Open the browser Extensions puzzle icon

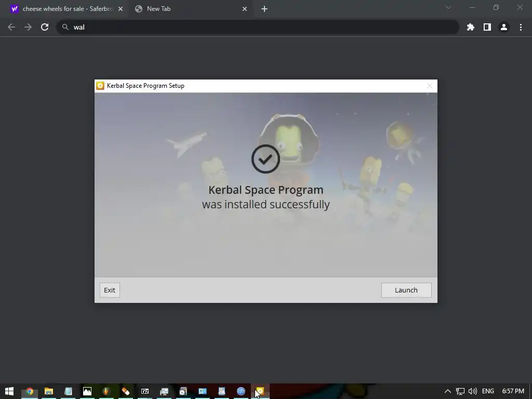point(471,27)
